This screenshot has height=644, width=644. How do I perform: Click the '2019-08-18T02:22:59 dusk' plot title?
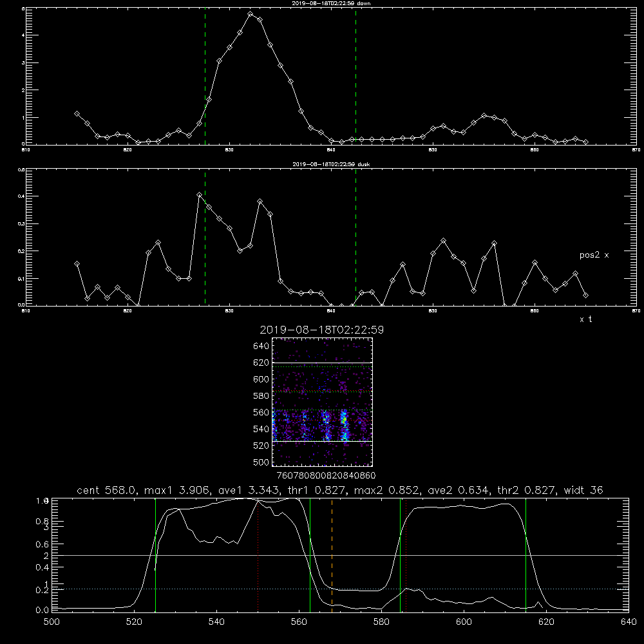pyautogui.click(x=331, y=164)
